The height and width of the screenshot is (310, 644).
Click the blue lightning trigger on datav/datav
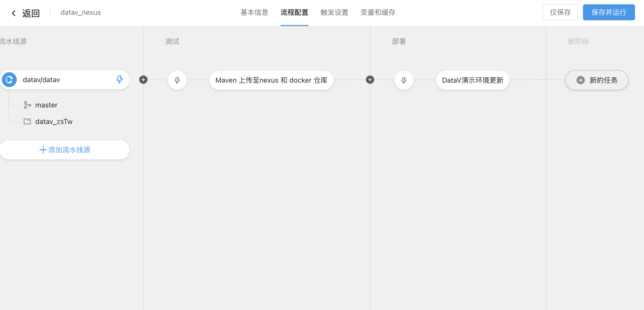tap(120, 79)
